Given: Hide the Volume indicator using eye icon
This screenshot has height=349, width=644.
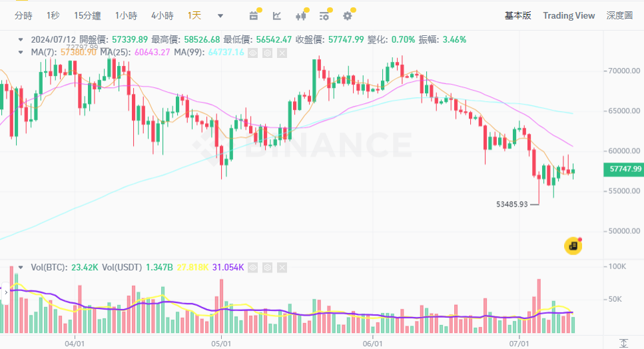Looking at the screenshot, I should [252, 268].
